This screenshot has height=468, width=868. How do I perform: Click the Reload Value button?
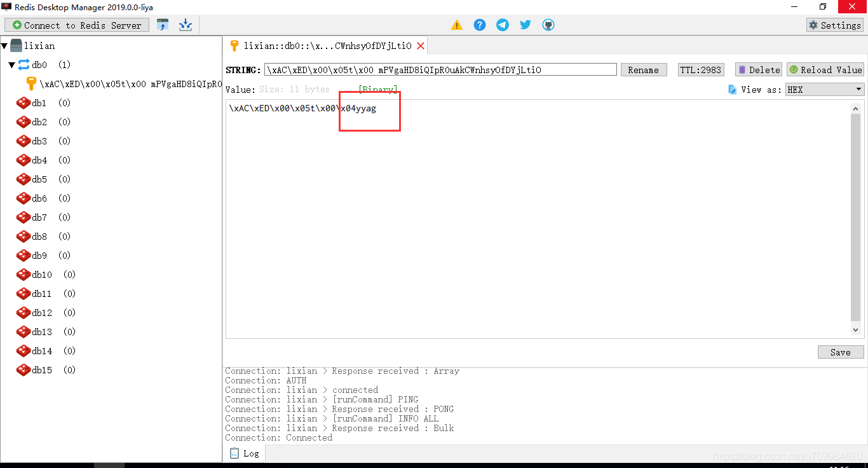[825, 70]
